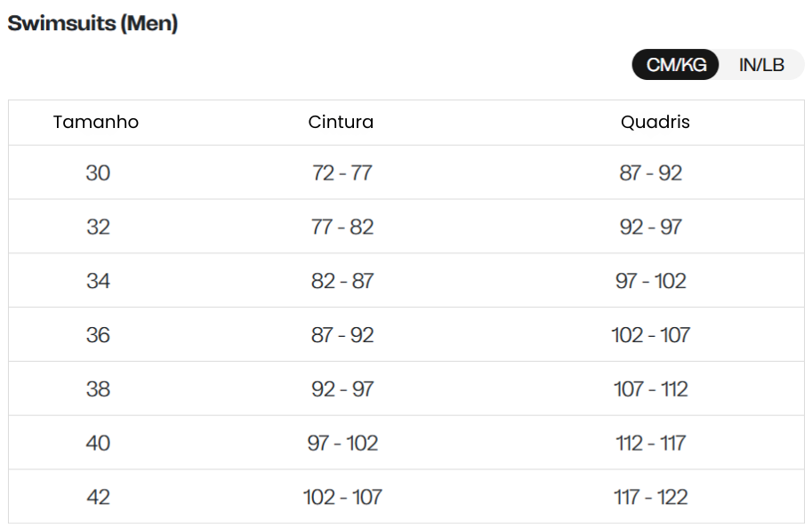The width and height of the screenshot is (812, 528).
Task: Select size 42 in the table
Action: (98, 498)
